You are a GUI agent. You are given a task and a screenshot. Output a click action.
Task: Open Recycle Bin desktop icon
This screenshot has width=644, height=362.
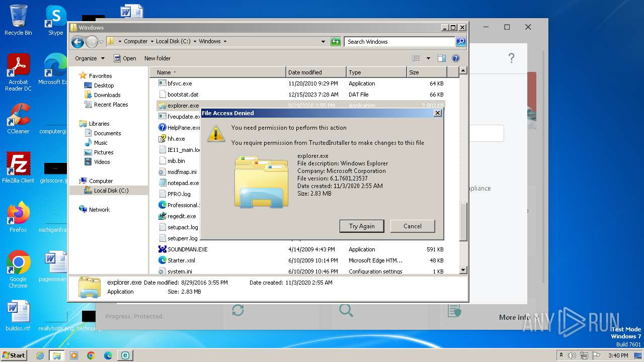[18, 20]
